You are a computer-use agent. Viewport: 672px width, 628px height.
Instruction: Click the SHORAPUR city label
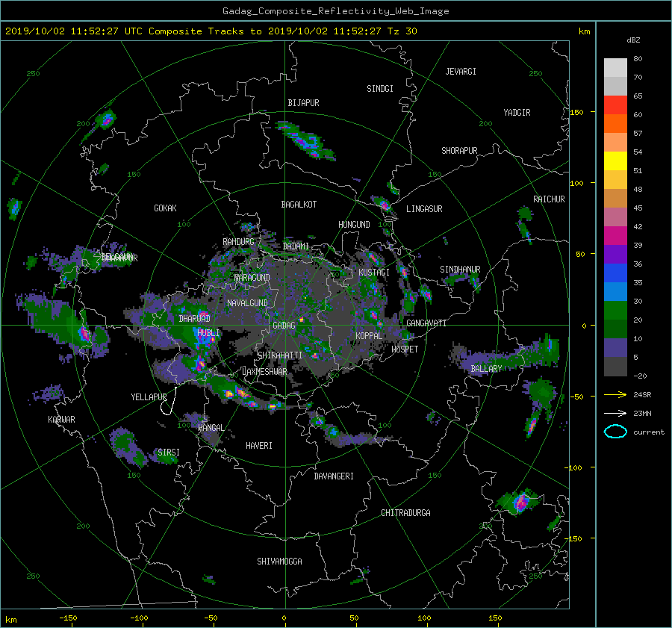click(459, 151)
